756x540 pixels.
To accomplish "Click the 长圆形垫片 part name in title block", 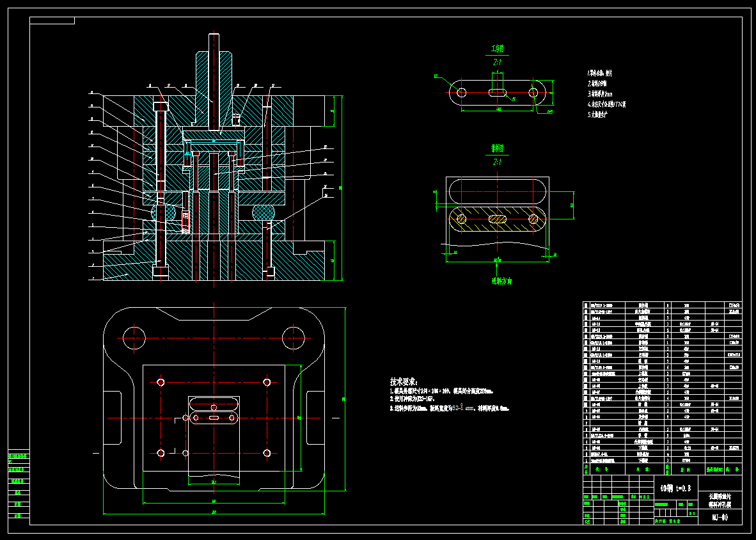I will click(720, 496).
